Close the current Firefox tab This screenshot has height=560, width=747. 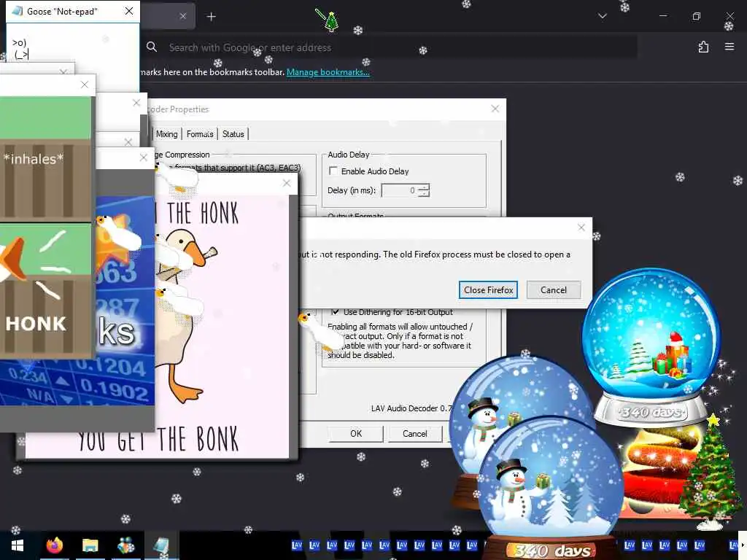pyautogui.click(x=183, y=16)
